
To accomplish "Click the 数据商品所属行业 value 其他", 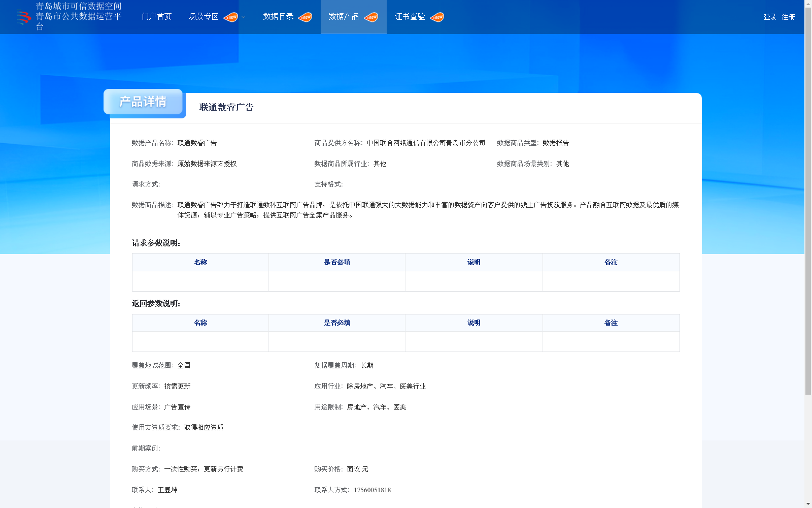I will [380, 164].
